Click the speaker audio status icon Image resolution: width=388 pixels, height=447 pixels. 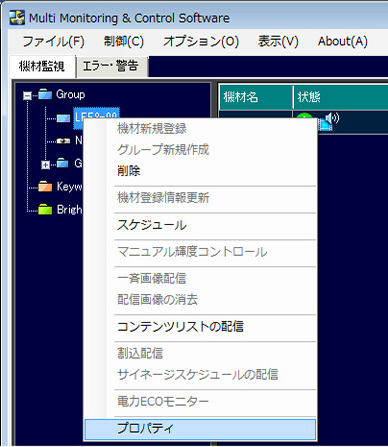click(332, 118)
